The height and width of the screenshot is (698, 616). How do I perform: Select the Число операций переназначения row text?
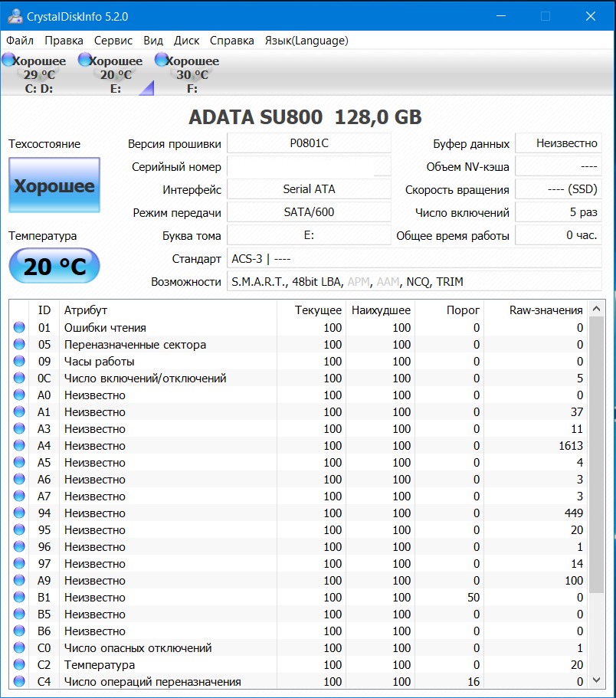tap(152, 682)
